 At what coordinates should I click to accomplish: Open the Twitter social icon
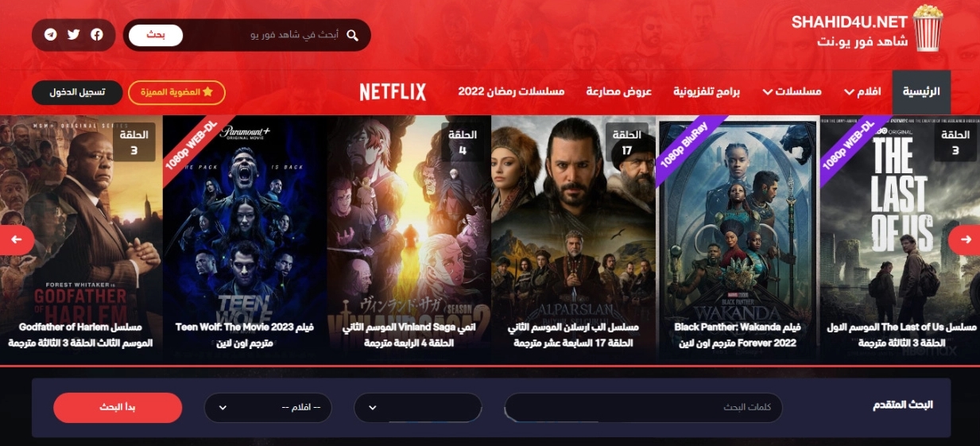74,35
